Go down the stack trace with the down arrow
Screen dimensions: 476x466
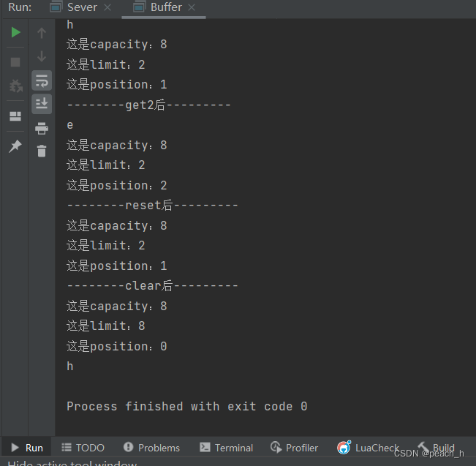(x=42, y=56)
